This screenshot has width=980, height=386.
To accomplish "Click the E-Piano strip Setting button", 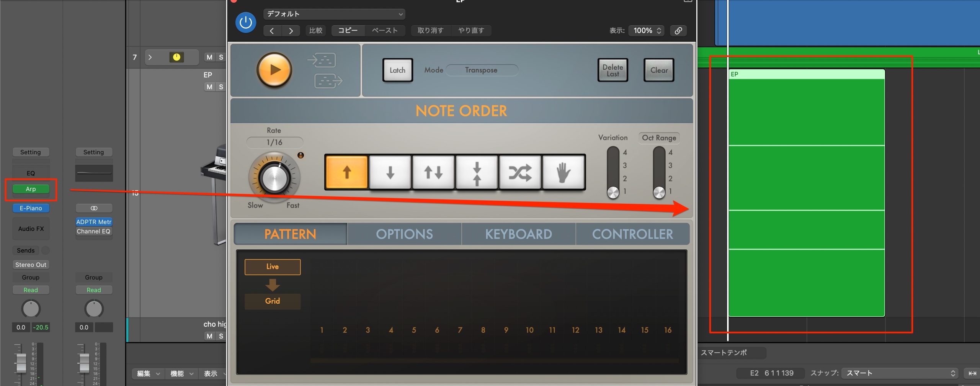I will 31,152.
